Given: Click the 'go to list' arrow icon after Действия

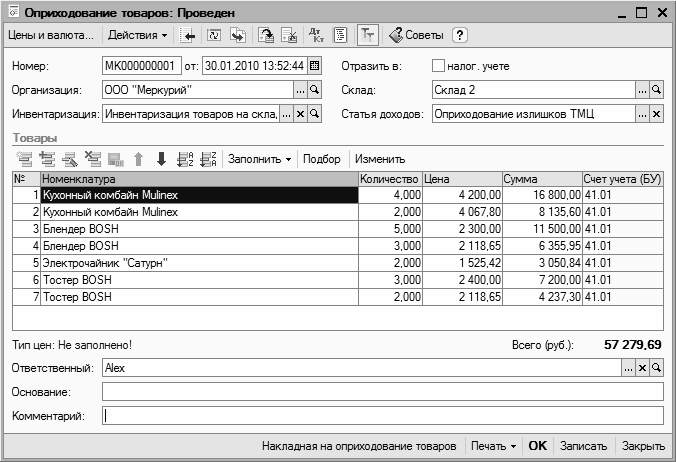Looking at the screenshot, I should 188,35.
